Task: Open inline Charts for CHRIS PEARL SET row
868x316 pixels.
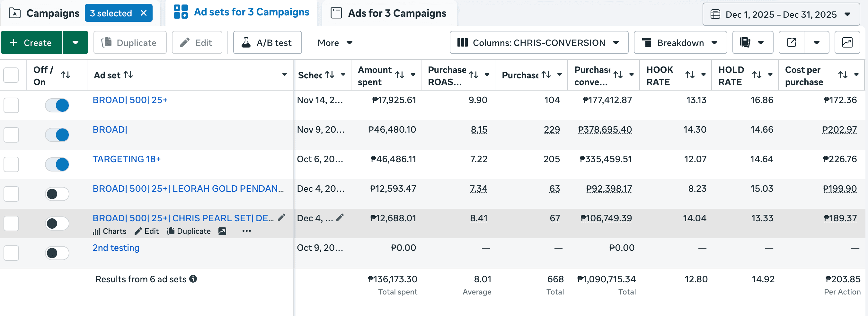Action: click(x=110, y=231)
